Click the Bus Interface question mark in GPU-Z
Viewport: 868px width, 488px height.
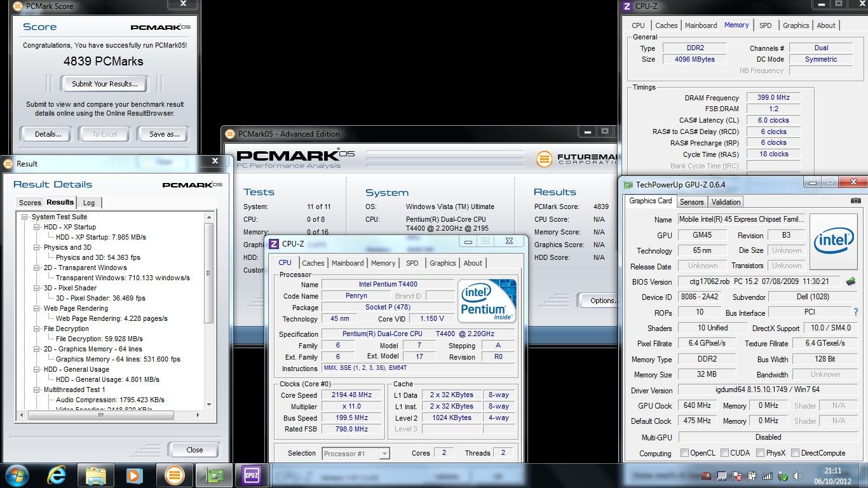click(x=856, y=312)
